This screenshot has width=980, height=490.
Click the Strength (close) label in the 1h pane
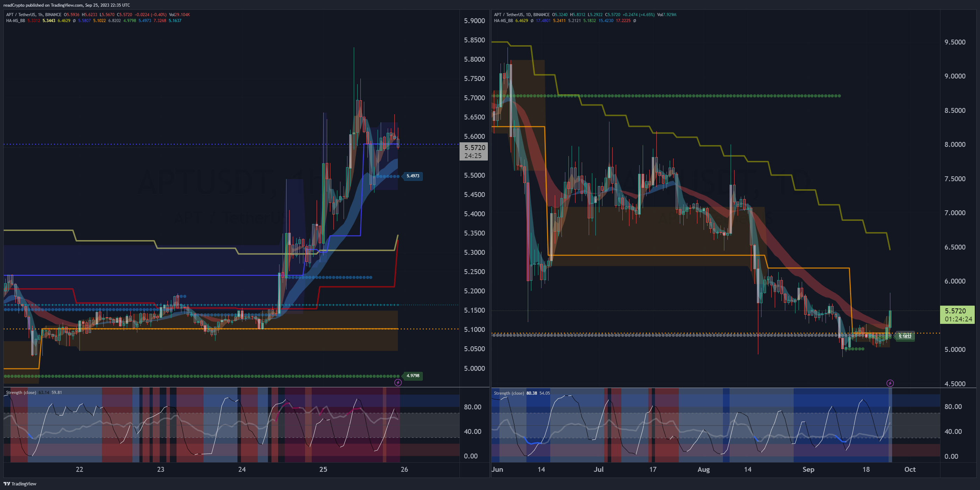[21, 392]
